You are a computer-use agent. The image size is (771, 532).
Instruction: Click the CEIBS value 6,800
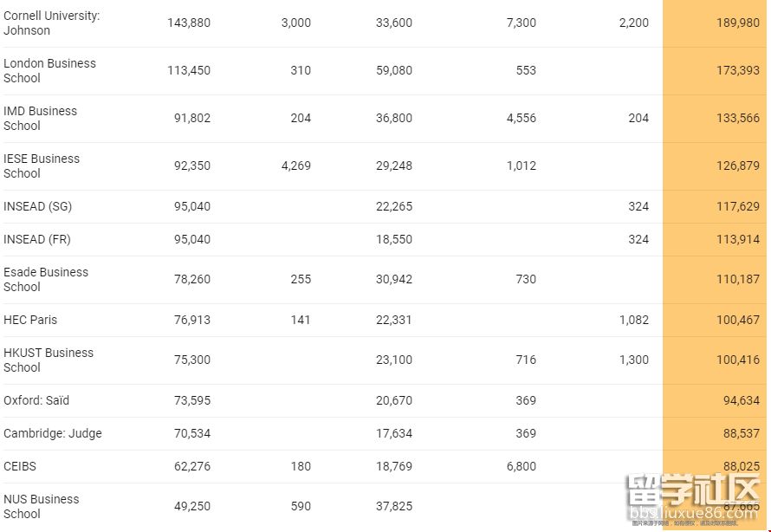coord(522,466)
